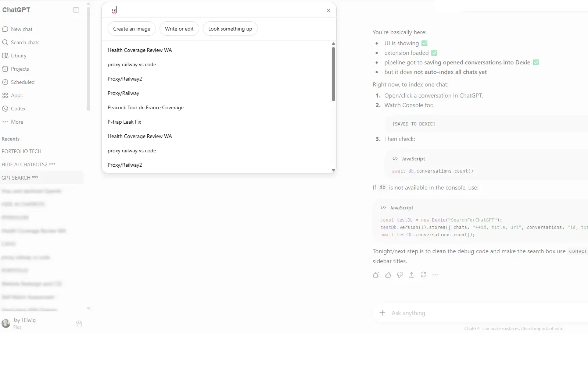Open PORTFOLIO TECH recent chat
Viewport: 588px width, 368px height.
[21, 151]
